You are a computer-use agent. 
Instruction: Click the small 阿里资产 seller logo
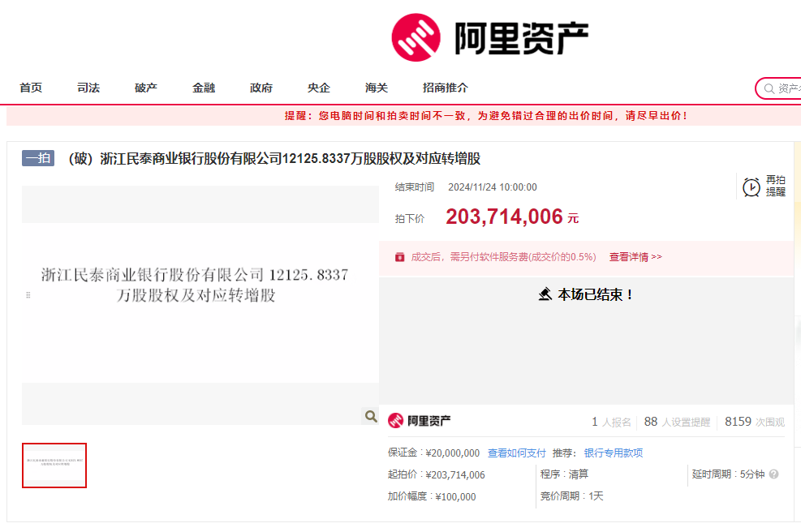pos(419,421)
